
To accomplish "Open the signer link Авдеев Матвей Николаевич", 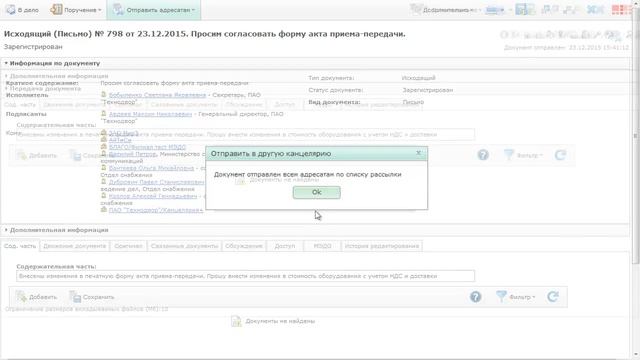I will pos(150,114).
